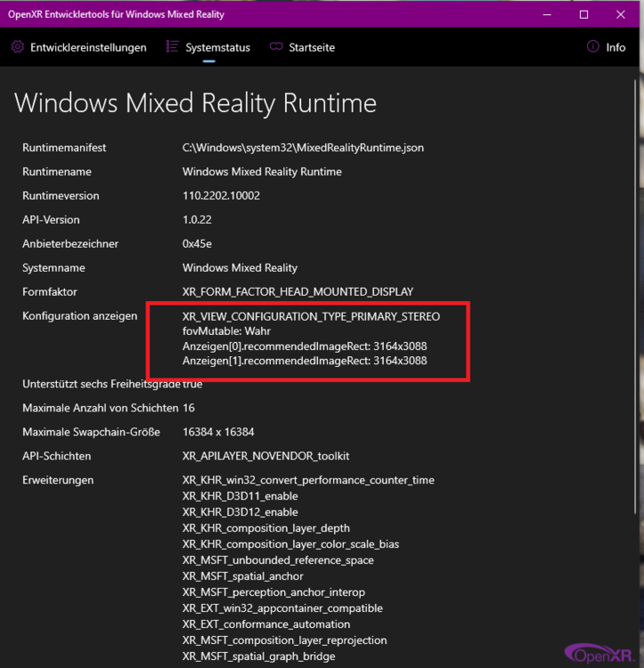
Task: Click XR_MSFT_spatial_anchor extension
Action: [243, 576]
